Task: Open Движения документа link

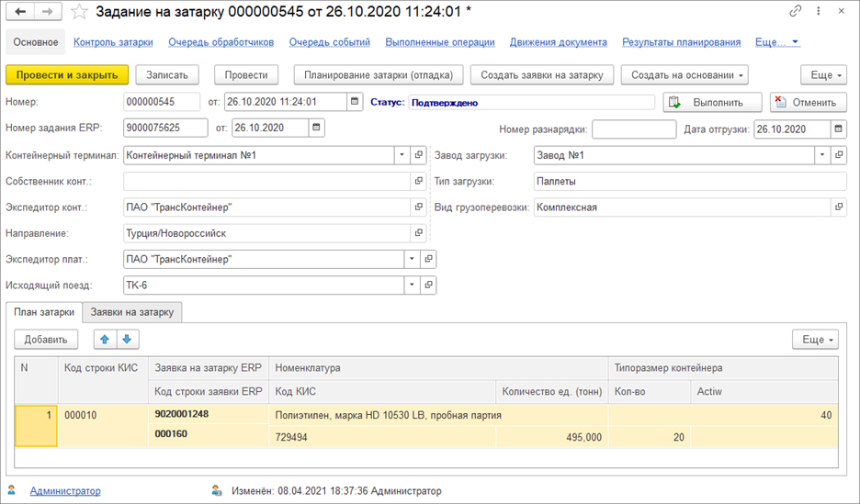Action: point(559,42)
